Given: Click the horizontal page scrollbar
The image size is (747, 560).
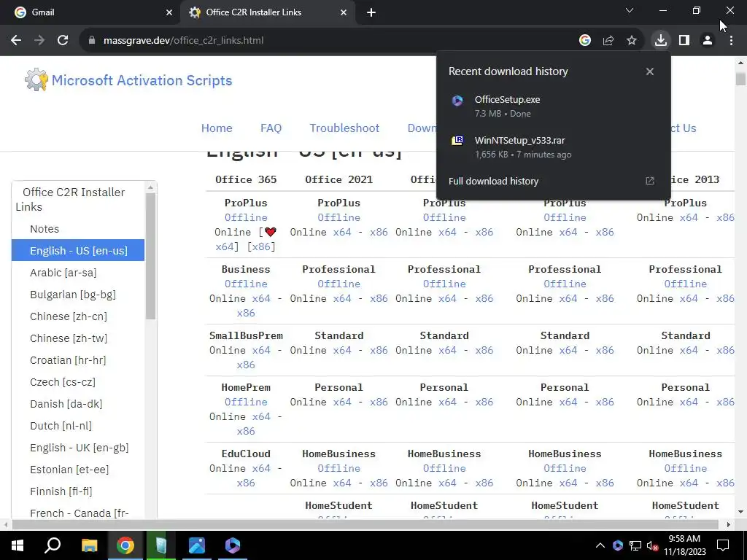Looking at the screenshot, I should point(365,524).
